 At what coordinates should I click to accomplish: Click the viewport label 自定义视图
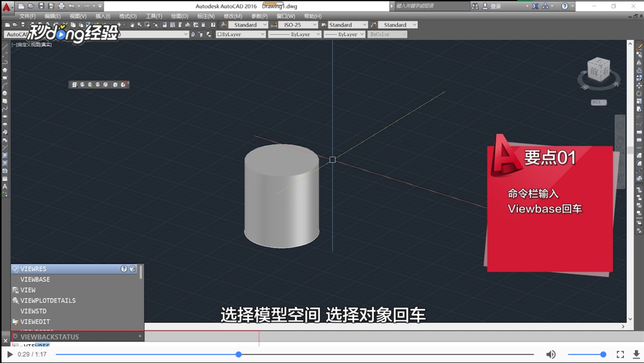[x=29, y=44]
